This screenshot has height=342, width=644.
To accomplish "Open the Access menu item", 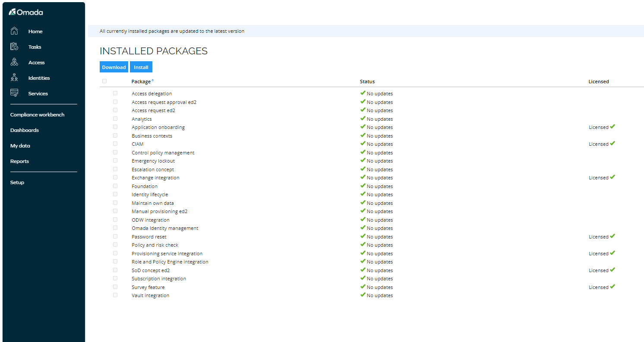I will [37, 63].
